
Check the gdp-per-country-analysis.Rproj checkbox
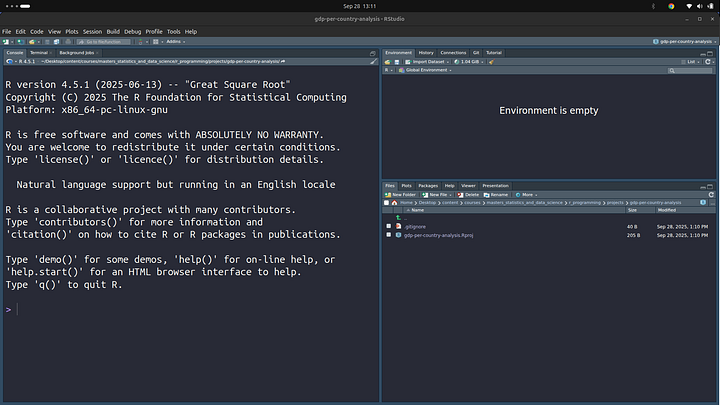(x=388, y=235)
